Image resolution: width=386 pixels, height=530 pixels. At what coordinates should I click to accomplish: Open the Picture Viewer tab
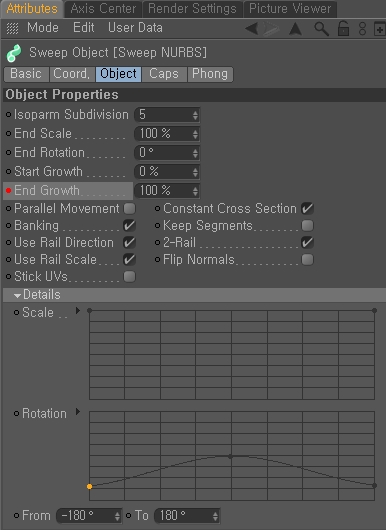click(290, 9)
